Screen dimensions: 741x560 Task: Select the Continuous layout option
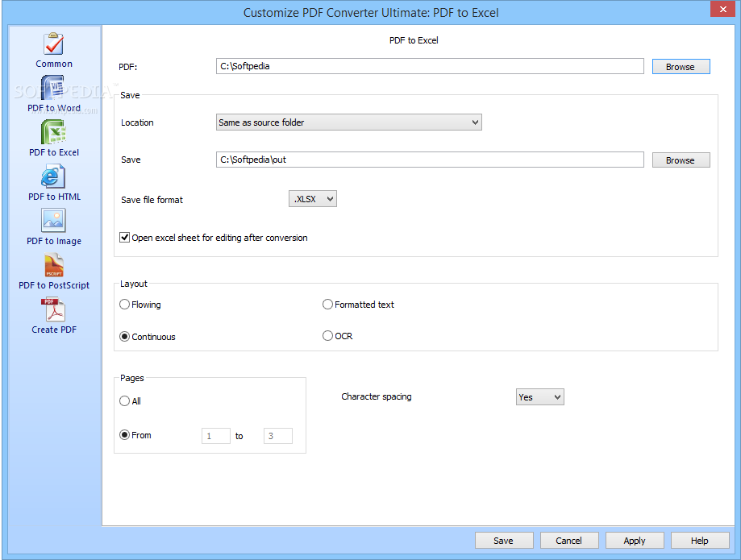(125, 337)
